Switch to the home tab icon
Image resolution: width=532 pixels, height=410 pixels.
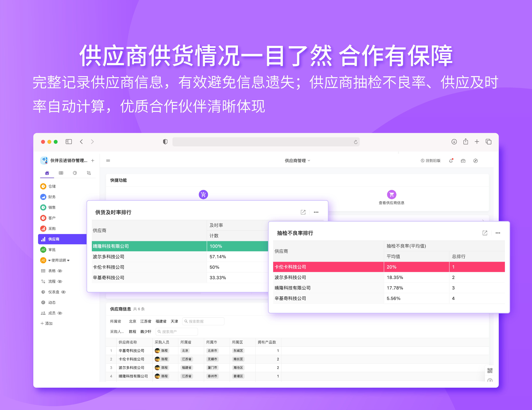click(x=47, y=173)
